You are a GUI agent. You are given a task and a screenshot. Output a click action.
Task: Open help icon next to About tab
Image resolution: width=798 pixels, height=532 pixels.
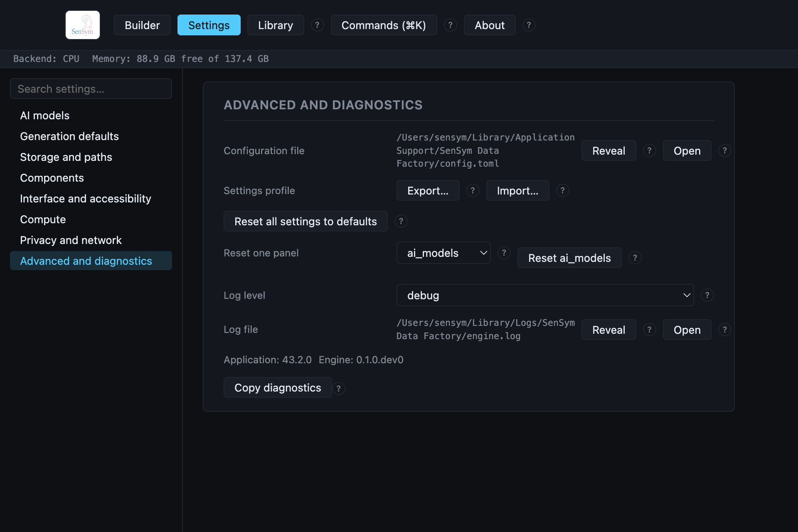pyautogui.click(x=529, y=25)
